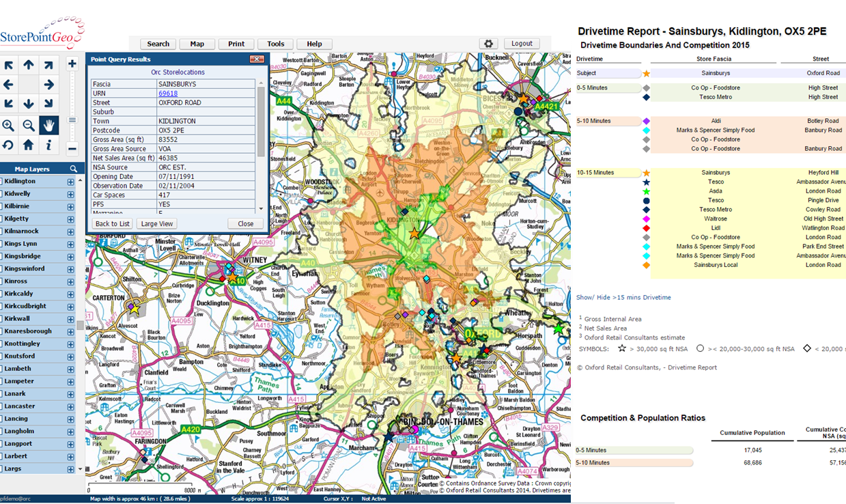Toggle Kingsbridge layer checkbox
846x504 pixels.
[x=1, y=256]
